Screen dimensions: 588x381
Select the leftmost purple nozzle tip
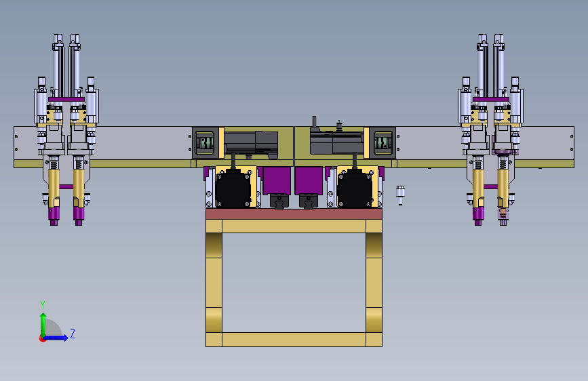(x=54, y=215)
